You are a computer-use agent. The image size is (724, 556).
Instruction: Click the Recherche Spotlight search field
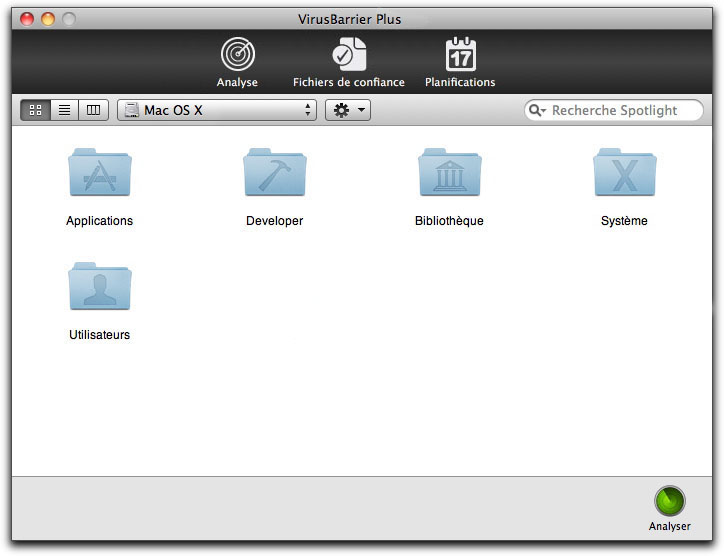tap(614, 110)
